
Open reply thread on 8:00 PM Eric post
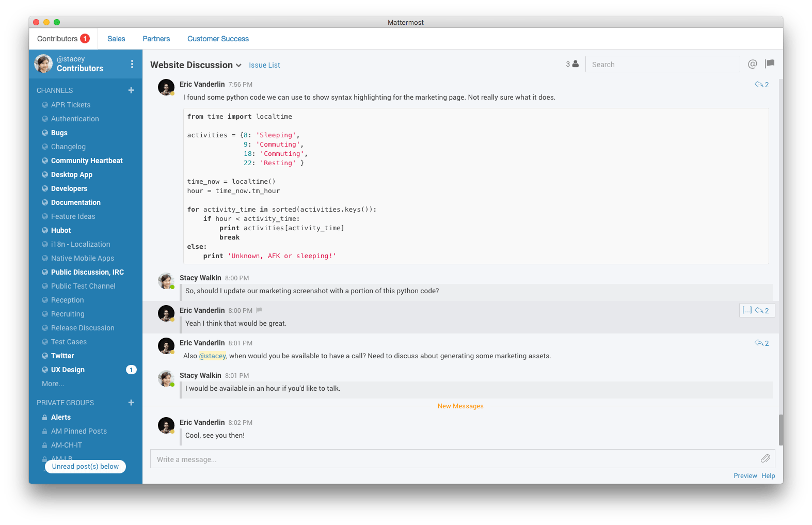tap(762, 310)
